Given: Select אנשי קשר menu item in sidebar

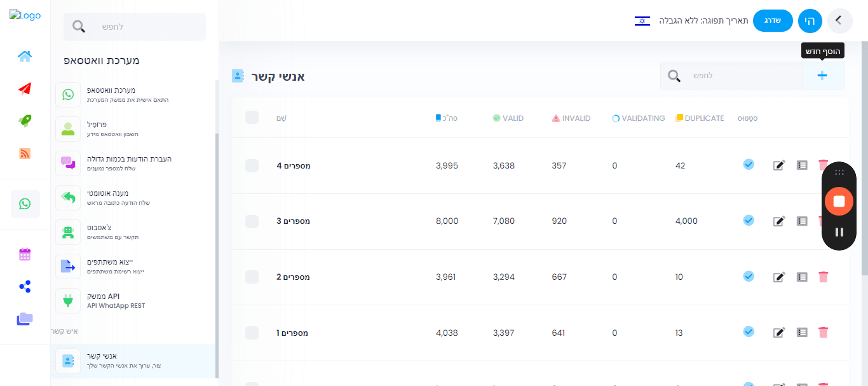Looking at the screenshot, I should click(133, 361).
